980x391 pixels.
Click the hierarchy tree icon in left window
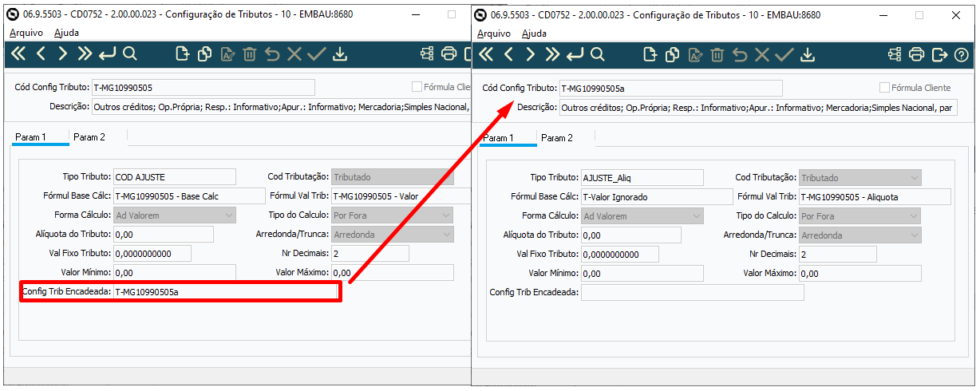pos(427,54)
